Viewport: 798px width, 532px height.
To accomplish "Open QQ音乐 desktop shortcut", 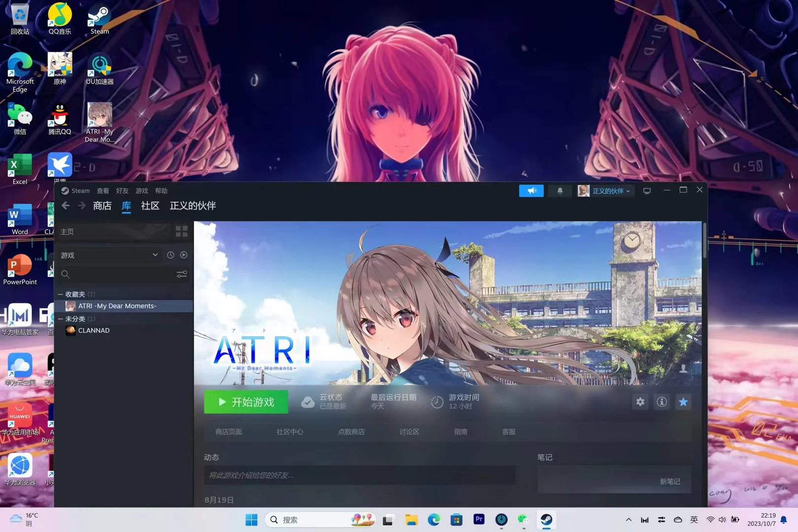I will (60, 20).
